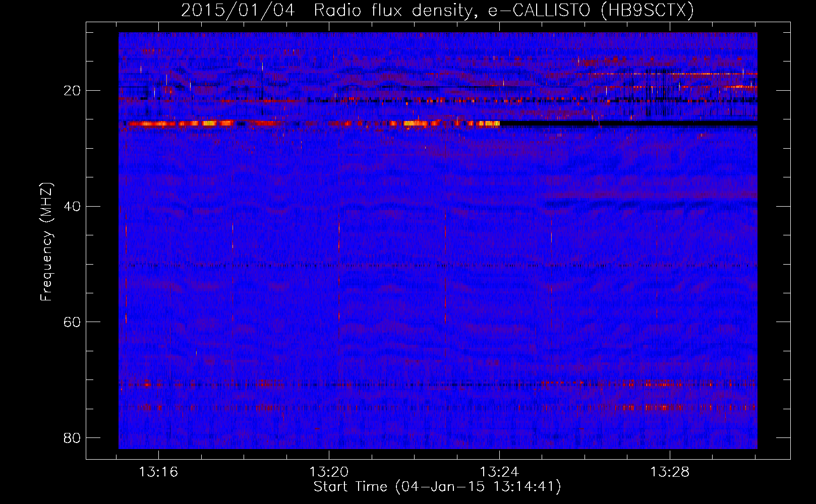Click the bright red-yellow emission band near 26 MHz

pos(310,123)
